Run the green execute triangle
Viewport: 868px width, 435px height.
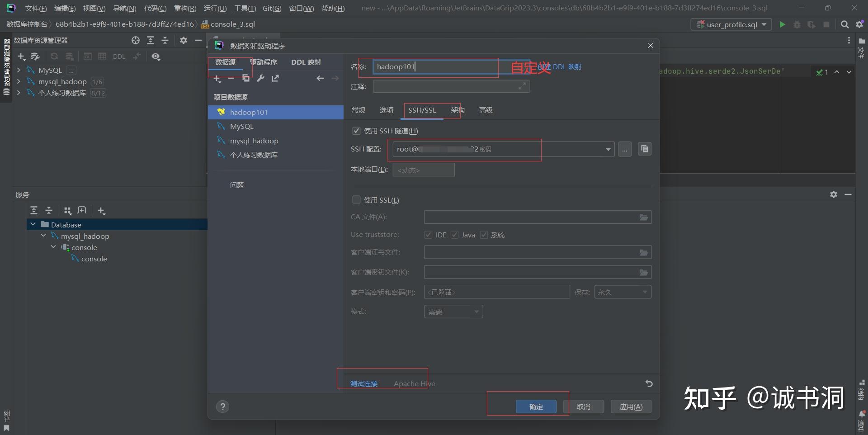[782, 24]
